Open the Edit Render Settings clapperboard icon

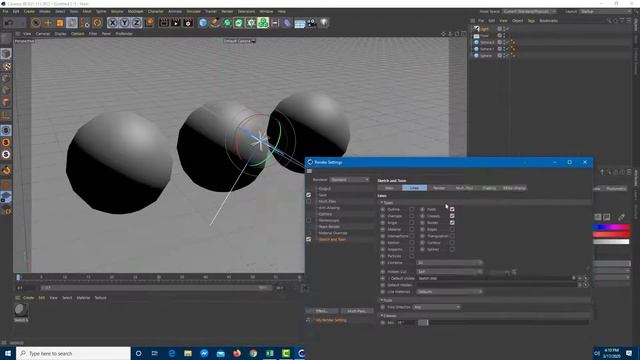click(x=188, y=23)
